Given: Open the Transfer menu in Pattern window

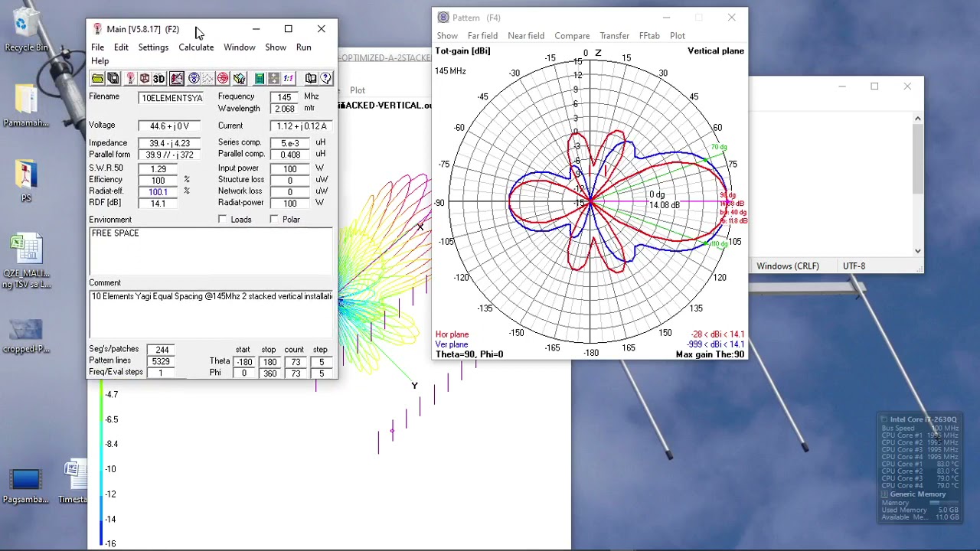Looking at the screenshot, I should coord(614,36).
